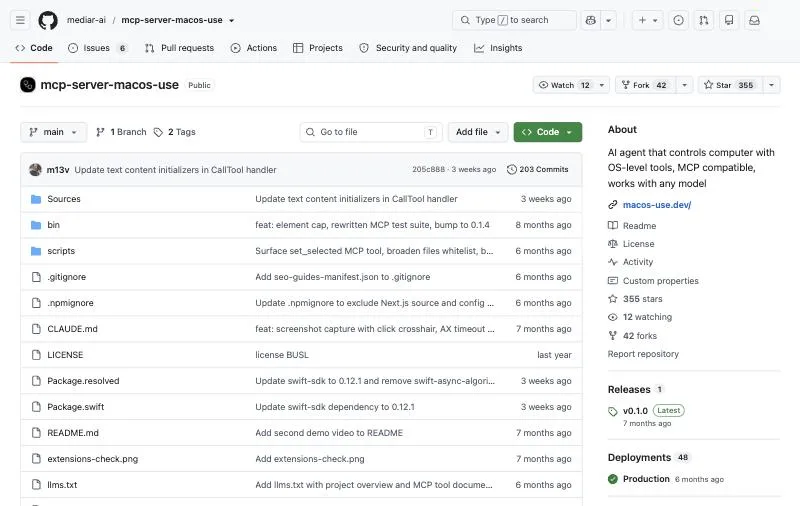The image size is (800, 506).
Task: Switch to the Issues tab
Action: click(97, 48)
